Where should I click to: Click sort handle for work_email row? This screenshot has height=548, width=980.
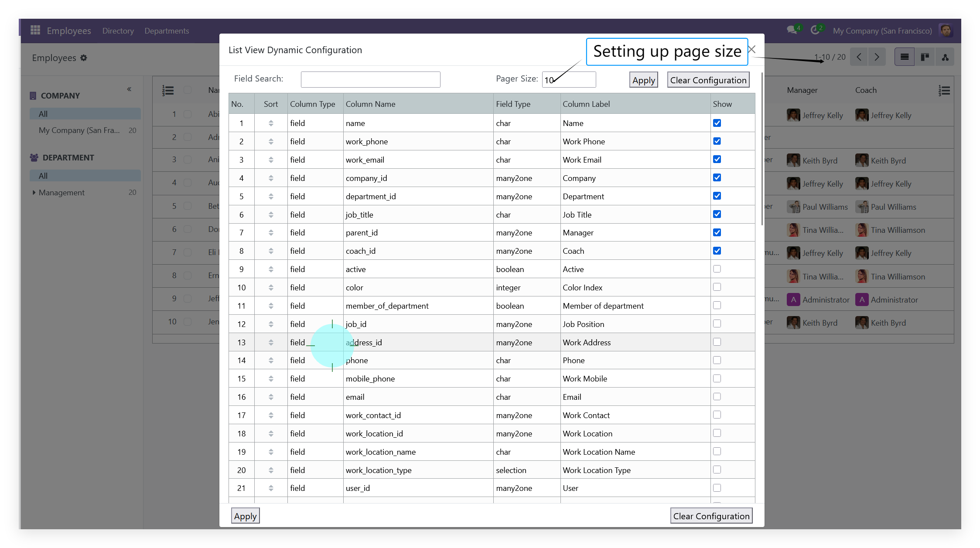(271, 160)
